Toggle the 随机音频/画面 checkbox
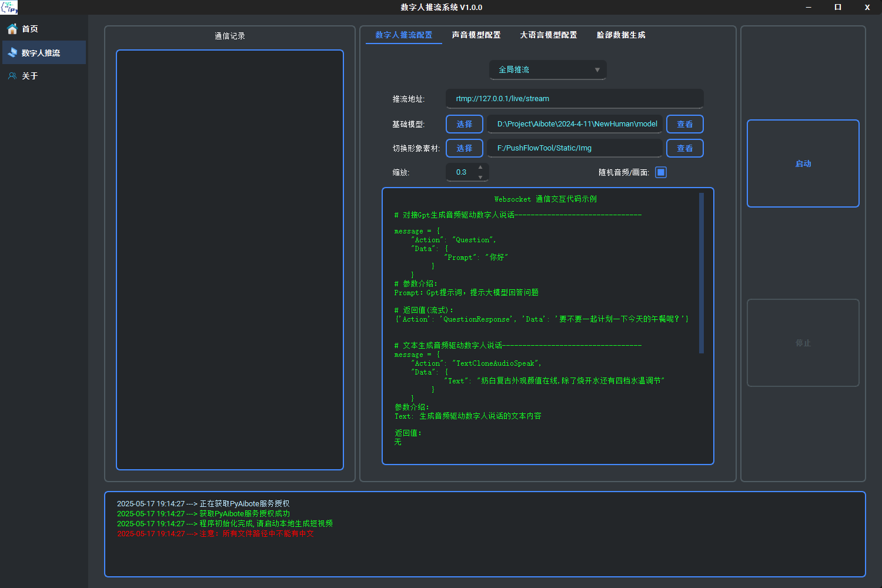Image resolution: width=882 pixels, height=588 pixels. click(661, 172)
